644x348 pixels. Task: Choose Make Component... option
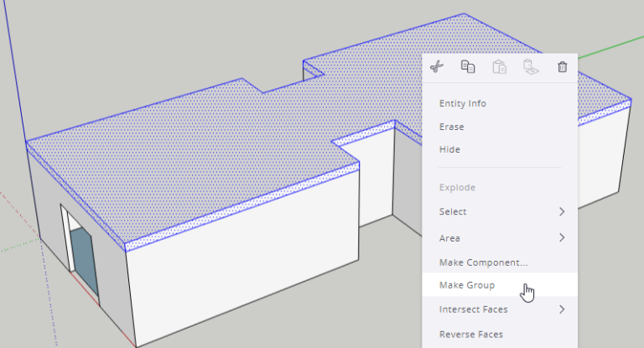[483, 262]
